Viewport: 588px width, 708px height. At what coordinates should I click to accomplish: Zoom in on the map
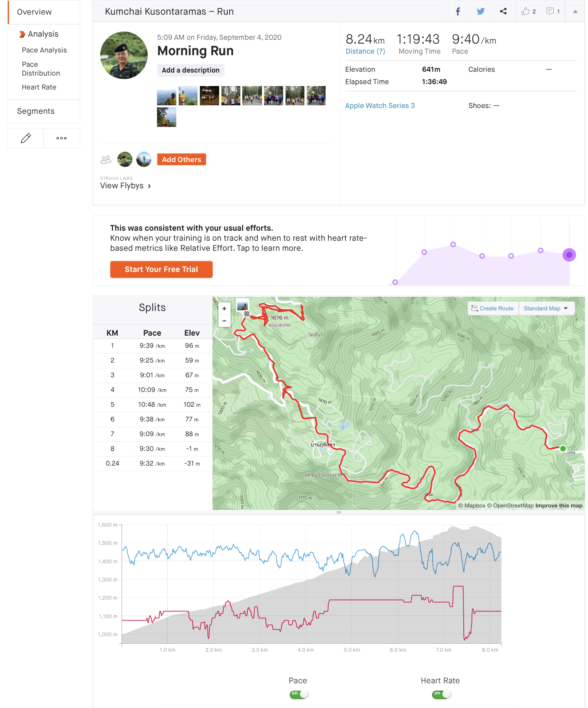pos(224,308)
